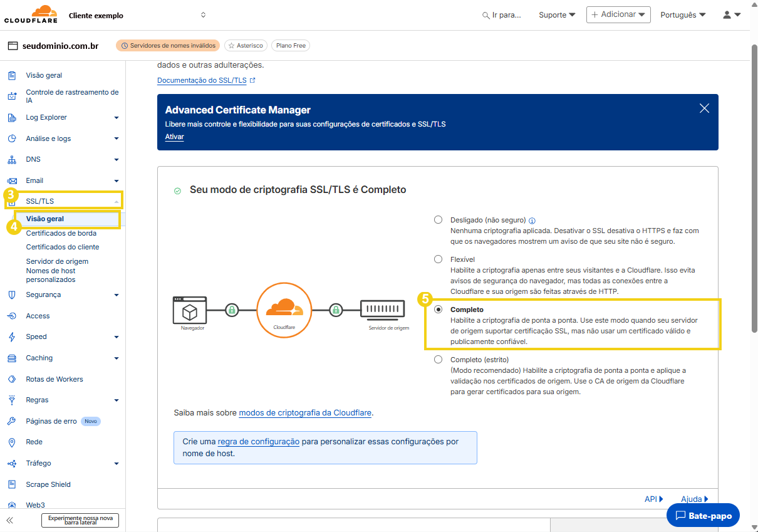The width and height of the screenshot is (758, 532).
Task: Open the Web3 section
Action: 34,505
